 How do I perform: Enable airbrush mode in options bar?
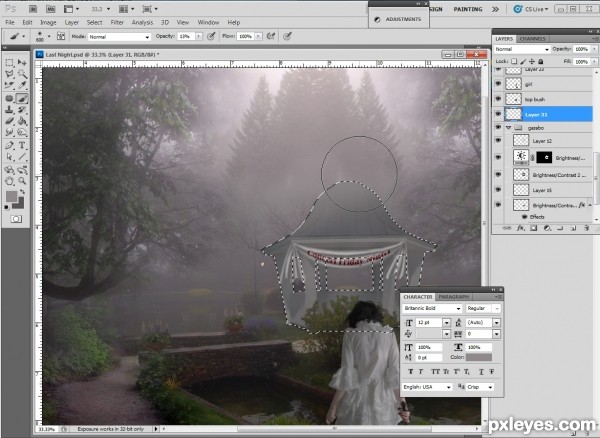(271, 36)
